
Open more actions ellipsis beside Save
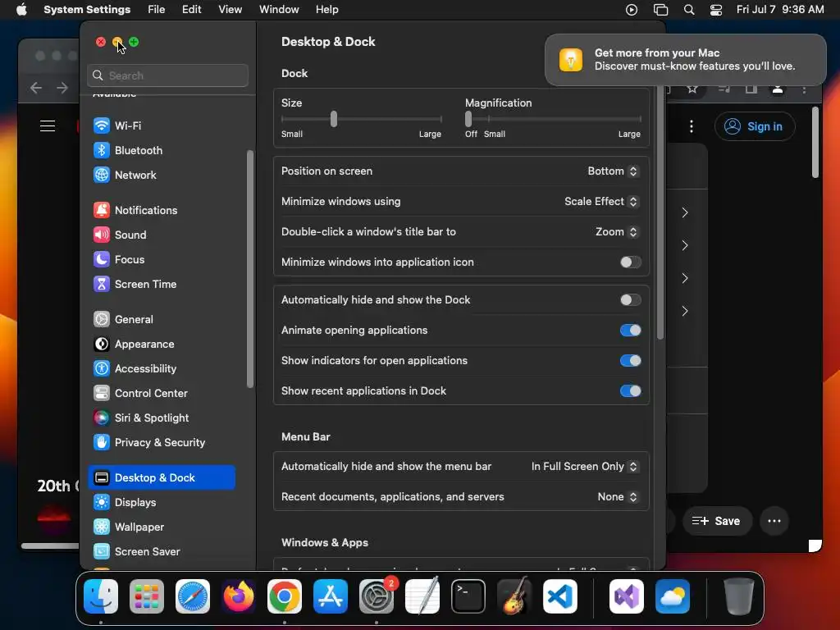[x=774, y=521]
